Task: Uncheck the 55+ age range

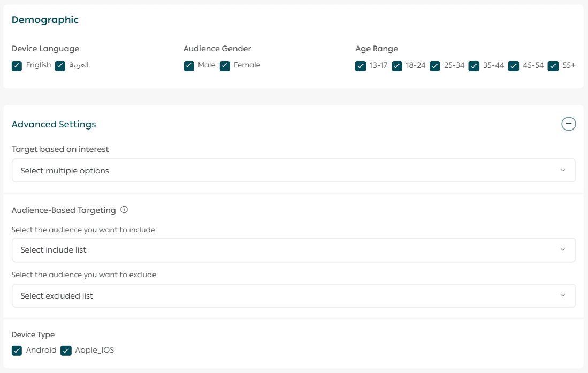Action: click(553, 66)
